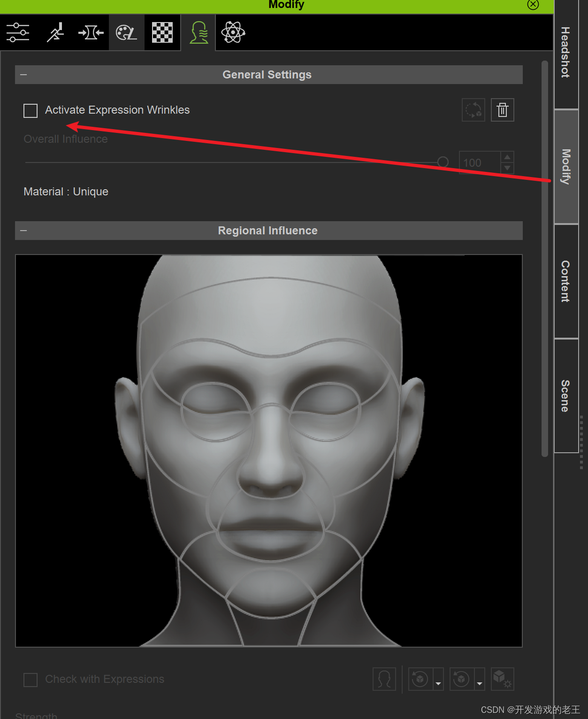Screen dimensions: 588x719
Task: Click the reload wrinkle data icon
Action: coord(473,110)
